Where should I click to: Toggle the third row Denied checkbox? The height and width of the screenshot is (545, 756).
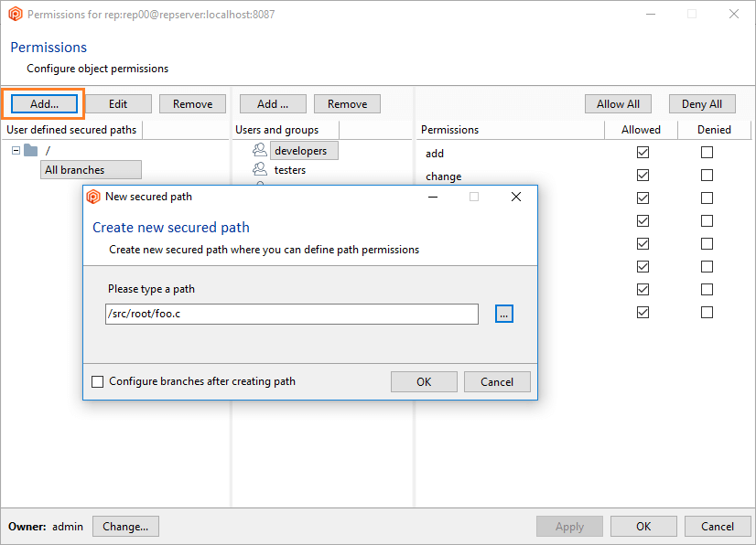pyautogui.click(x=707, y=198)
